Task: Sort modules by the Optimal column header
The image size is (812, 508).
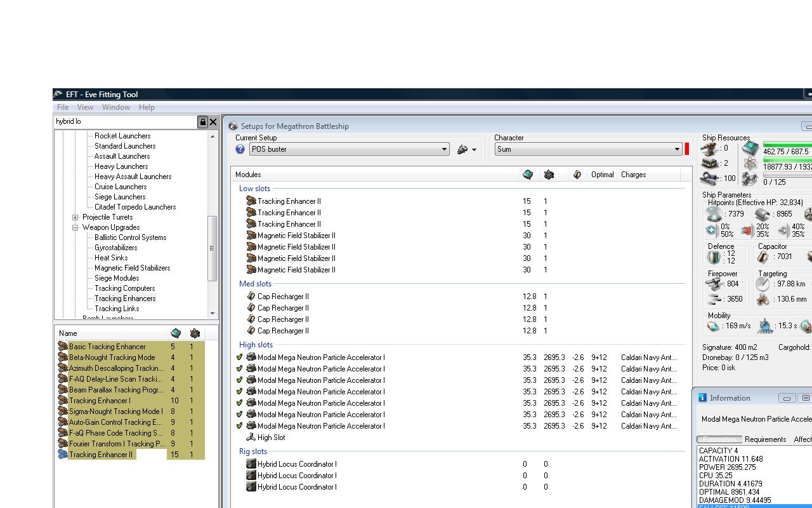Action: coord(602,175)
